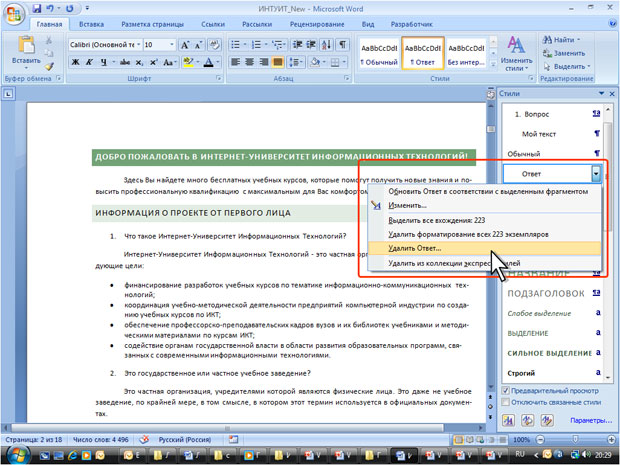The height and width of the screenshot is (465, 620).
Task: Click the Format Painter brush icon
Action: 49,67
